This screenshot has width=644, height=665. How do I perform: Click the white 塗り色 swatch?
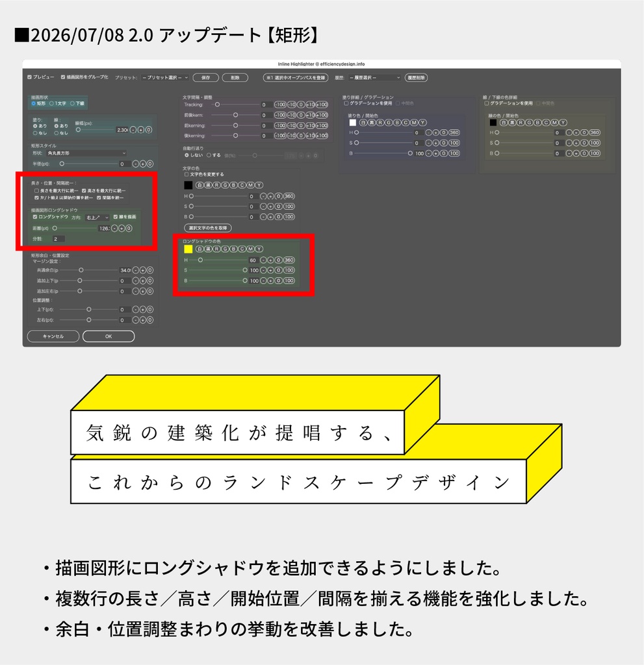point(352,123)
